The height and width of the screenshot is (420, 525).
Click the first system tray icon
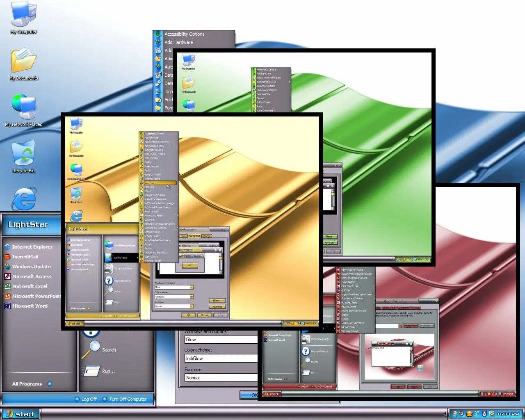click(x=454, y=414)
